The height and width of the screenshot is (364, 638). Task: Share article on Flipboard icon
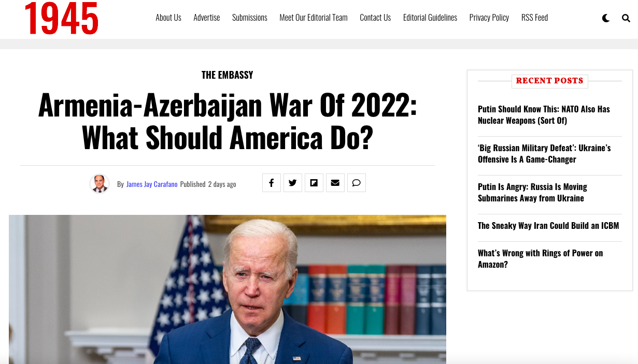tap(314, 183)
